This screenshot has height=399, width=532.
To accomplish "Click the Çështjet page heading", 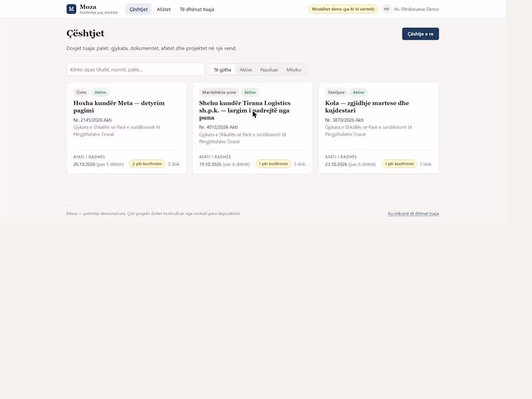I will [86, 33].
